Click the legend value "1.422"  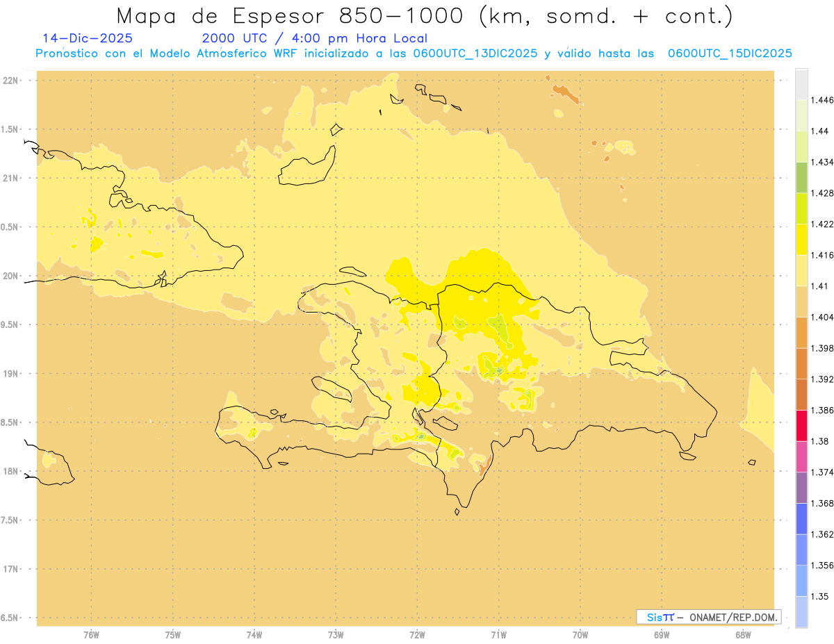tap(823, 224)
